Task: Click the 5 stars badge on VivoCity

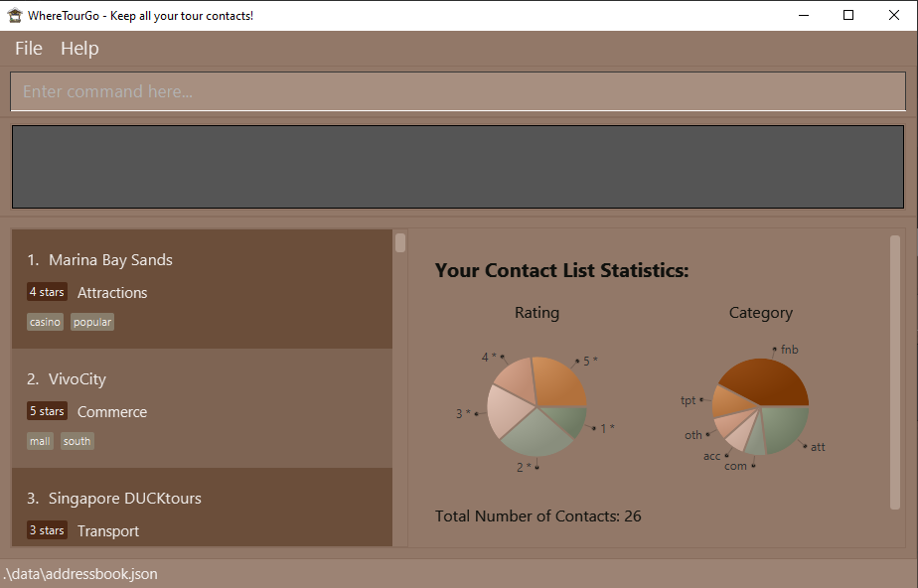Action: point(47,411)
